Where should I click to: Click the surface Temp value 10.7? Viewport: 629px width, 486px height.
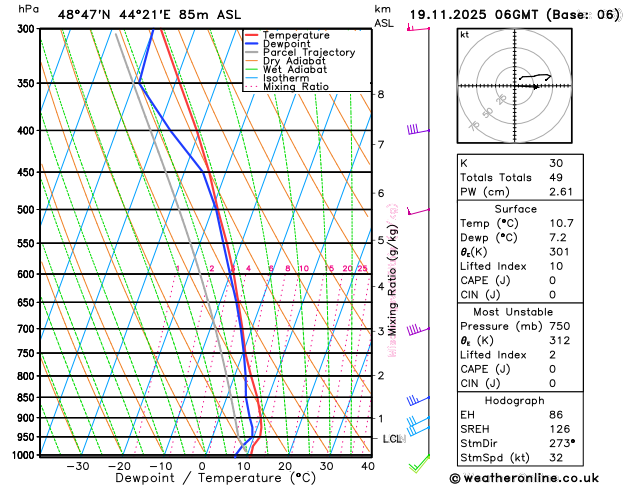tap(561, 223)
